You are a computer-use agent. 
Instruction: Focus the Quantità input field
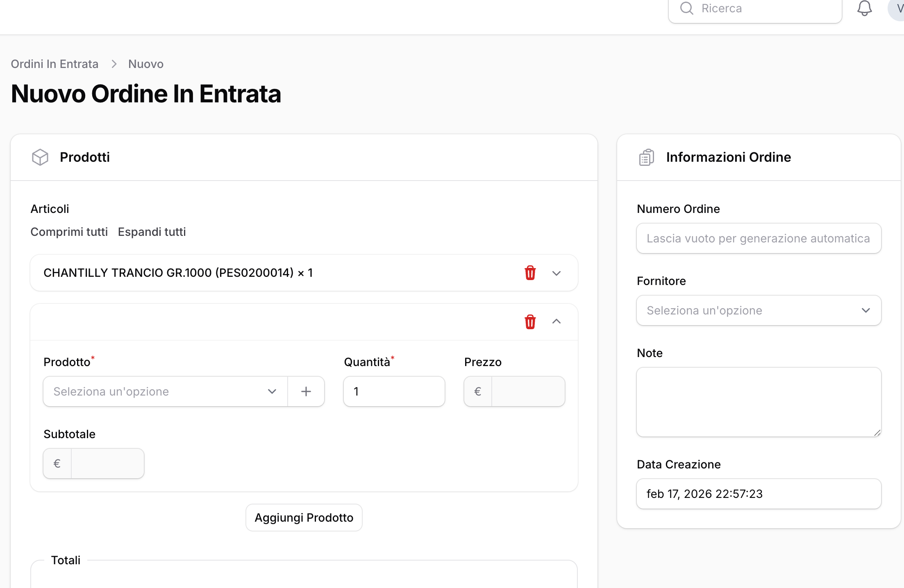[394, 391]
